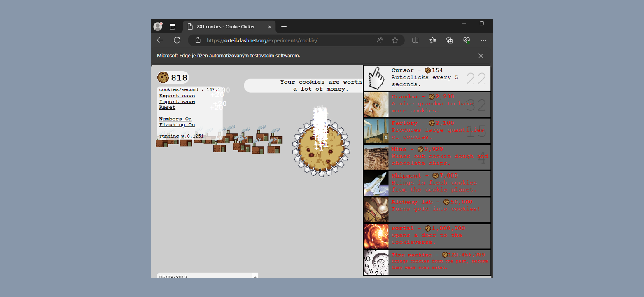Add this page to favorites

coord(395,40)
